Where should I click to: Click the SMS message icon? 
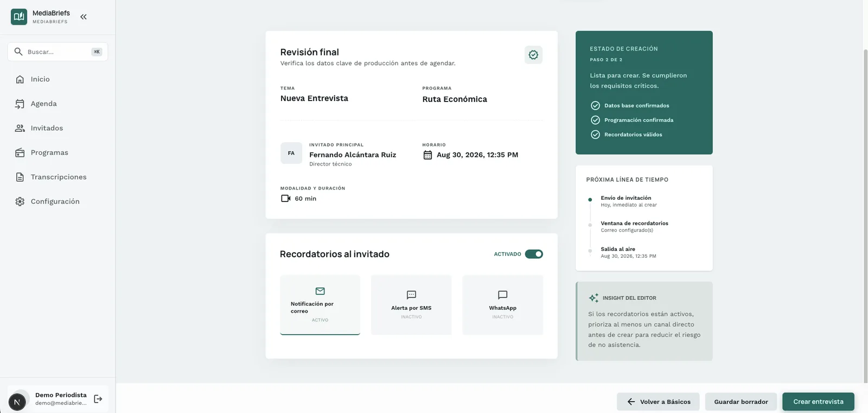pos(411,295)
